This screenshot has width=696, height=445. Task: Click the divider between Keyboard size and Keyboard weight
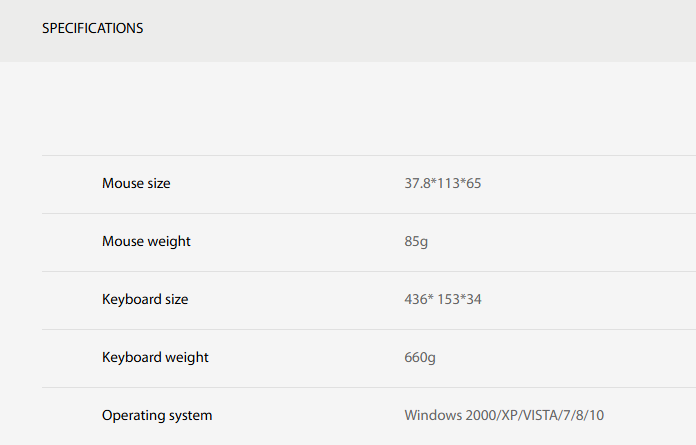[x=368, y=329]
